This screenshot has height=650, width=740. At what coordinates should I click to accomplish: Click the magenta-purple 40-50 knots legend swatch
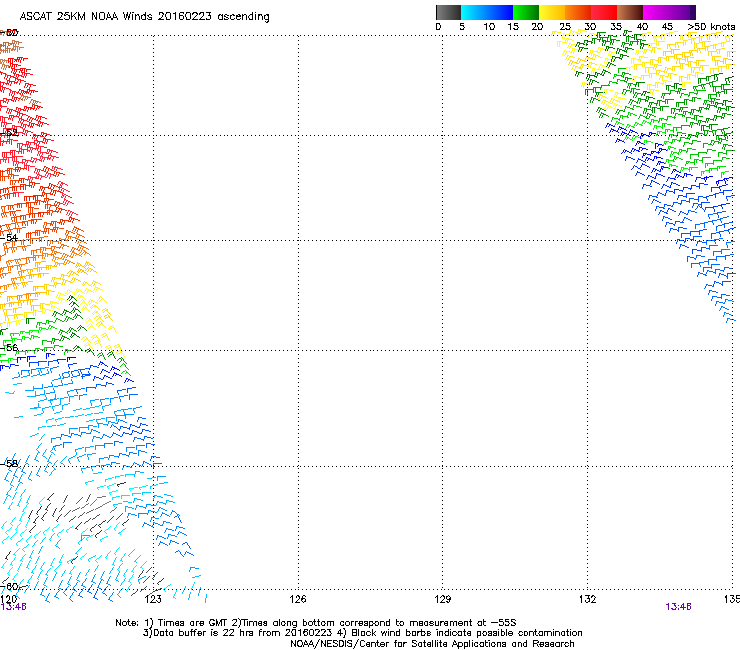click(669, 12)
